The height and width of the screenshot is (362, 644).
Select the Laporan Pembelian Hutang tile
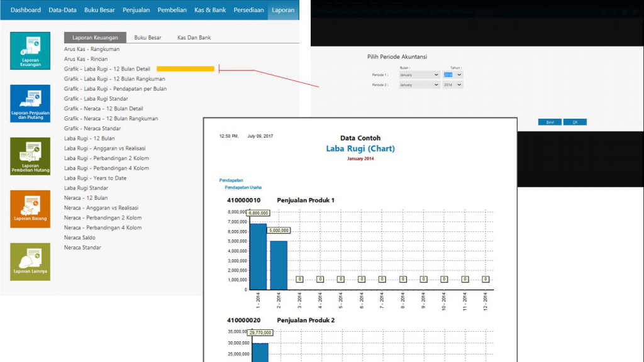(30, 156)
